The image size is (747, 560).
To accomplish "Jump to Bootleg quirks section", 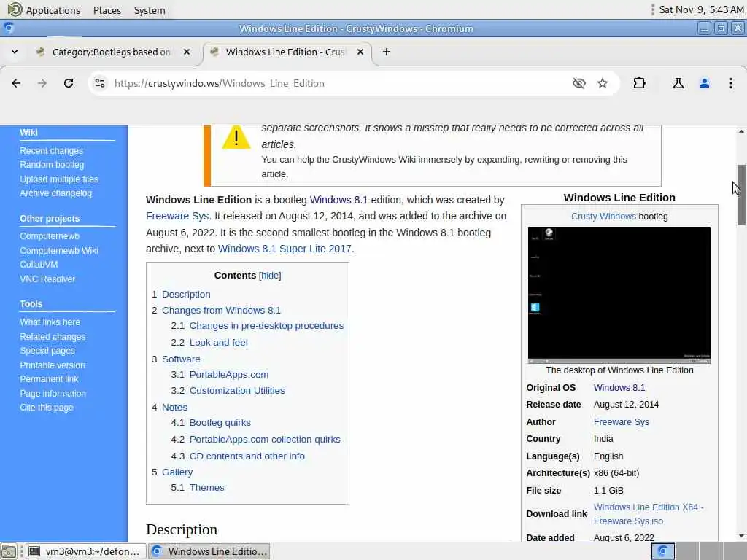I will tap(220, 423).
